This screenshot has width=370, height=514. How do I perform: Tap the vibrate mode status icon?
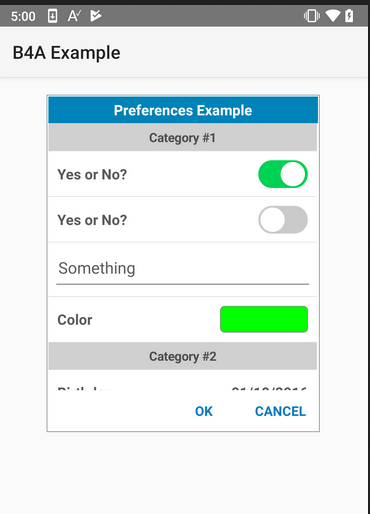click(312, 16)
